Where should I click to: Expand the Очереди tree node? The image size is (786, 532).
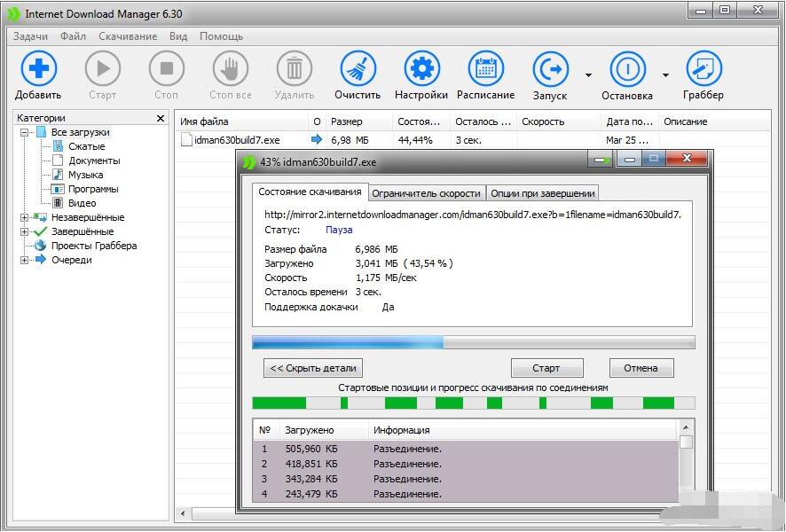(x=24, y=260)
